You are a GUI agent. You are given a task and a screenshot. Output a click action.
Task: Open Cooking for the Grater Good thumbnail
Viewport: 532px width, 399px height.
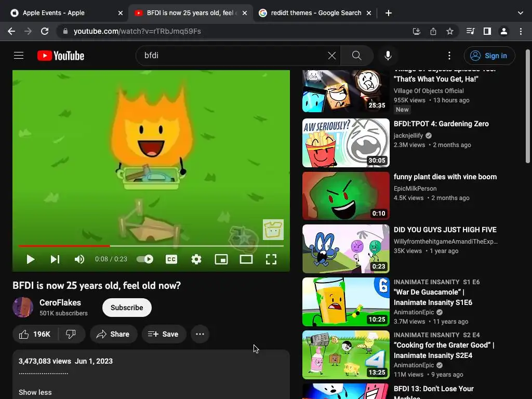coord(345,354)
